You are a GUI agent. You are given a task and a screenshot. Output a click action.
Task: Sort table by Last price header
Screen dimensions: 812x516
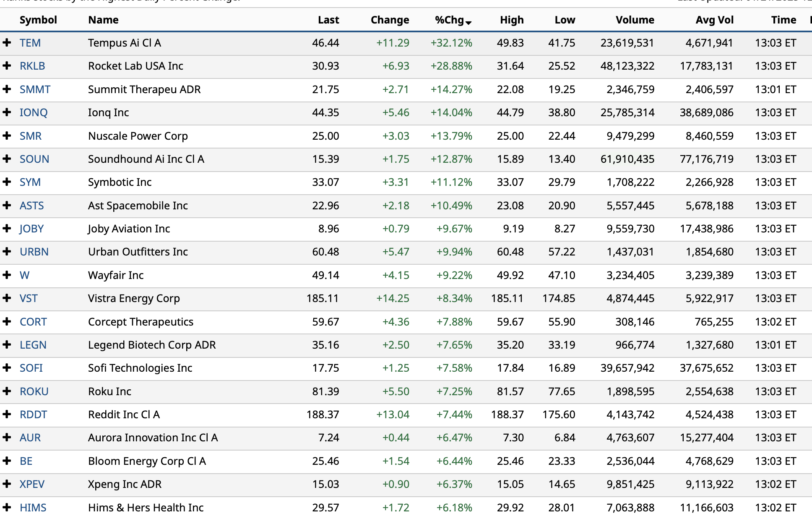pos(328,20)
